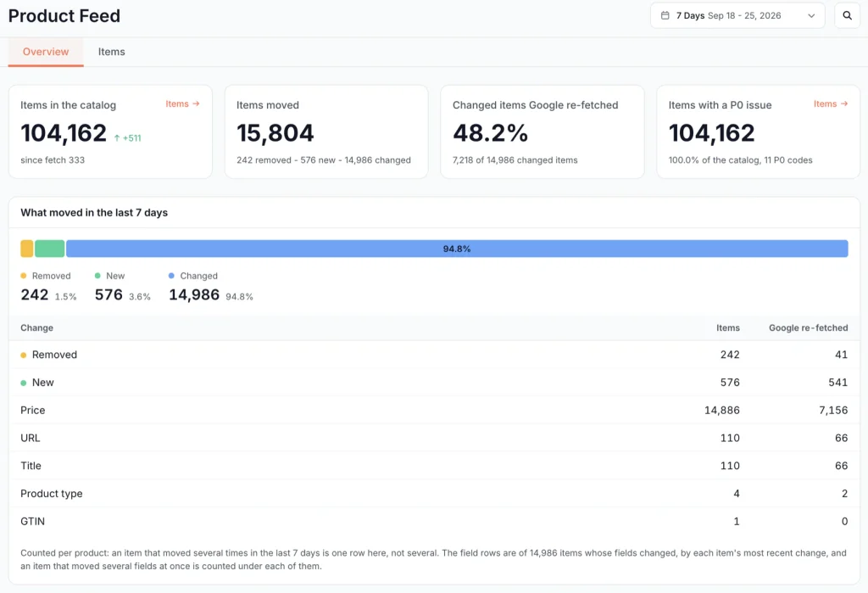Click the 'since fetch 333' text

[53, 160]
